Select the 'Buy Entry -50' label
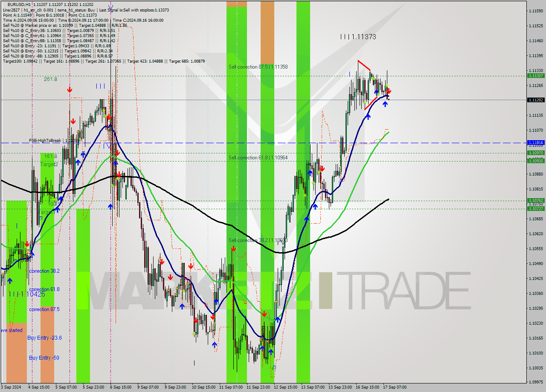The height and width of the screenshot is (392, 546). [x=43, y=358]
